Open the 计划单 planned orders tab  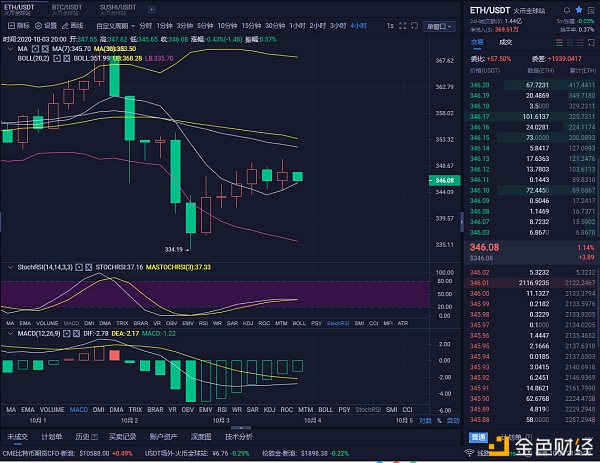click(x=52, y=437)
